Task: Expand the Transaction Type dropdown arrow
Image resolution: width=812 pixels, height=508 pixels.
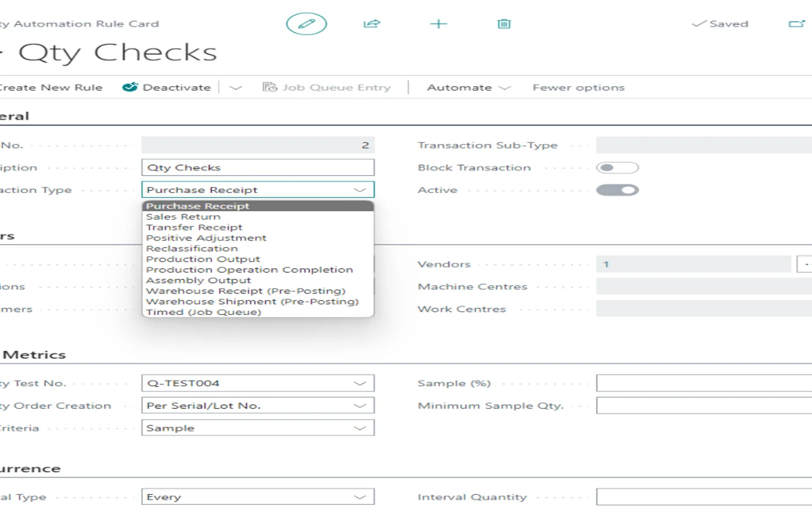Action: pos(360,190)
